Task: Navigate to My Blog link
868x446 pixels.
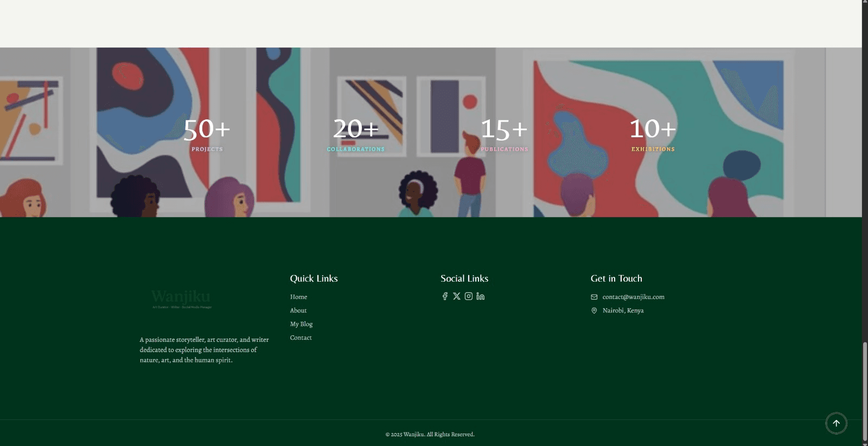Action: click(x=301, y=324)
